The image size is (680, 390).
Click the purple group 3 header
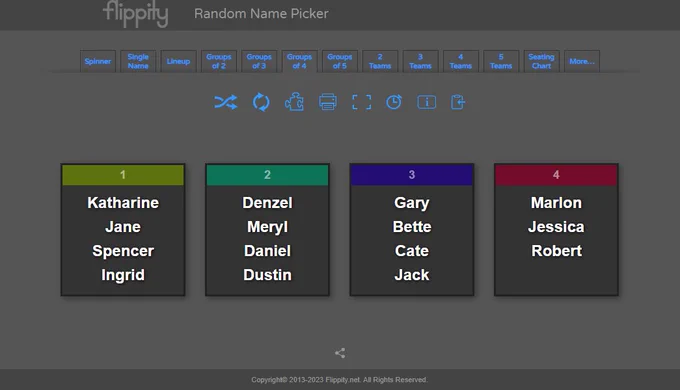click(x=412, y=175)
